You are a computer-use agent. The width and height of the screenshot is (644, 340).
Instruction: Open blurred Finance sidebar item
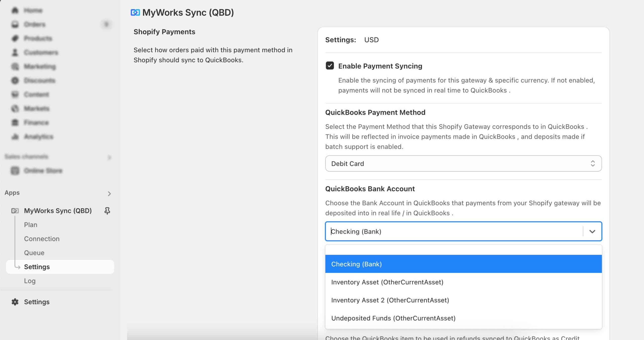[x=36, y=123]
